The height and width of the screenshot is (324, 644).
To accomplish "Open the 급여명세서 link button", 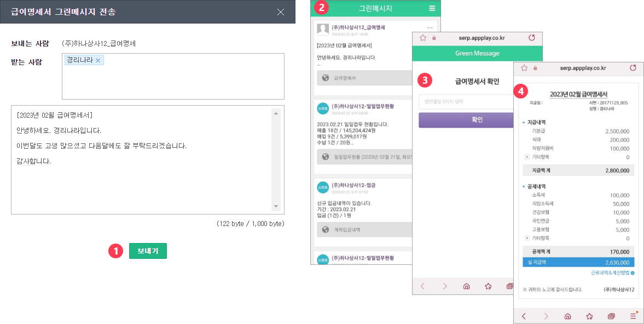I will 365,78.
